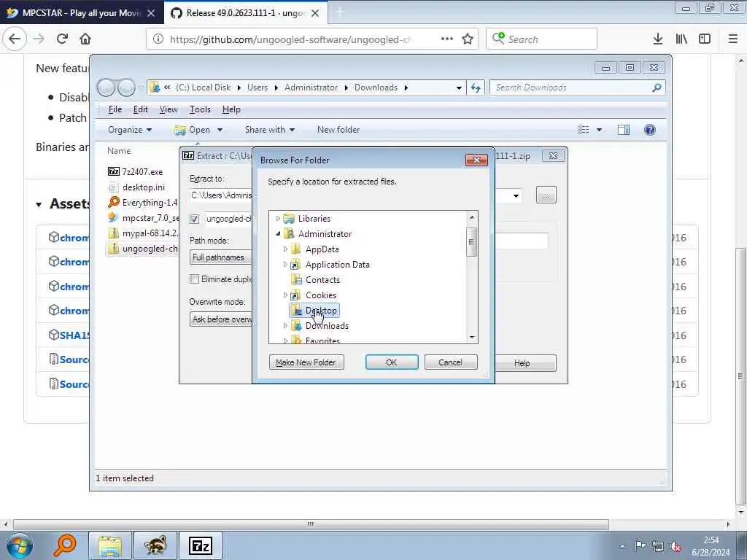Select the Everything-1.4 installer file
Image resolution: width=747 pixels, height=560 pixels.
click(x=143, y=203)
